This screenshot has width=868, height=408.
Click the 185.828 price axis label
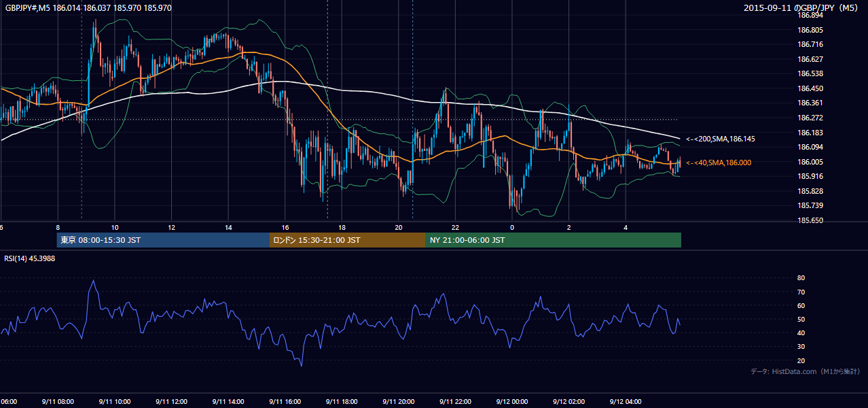(x=810, y=191)
